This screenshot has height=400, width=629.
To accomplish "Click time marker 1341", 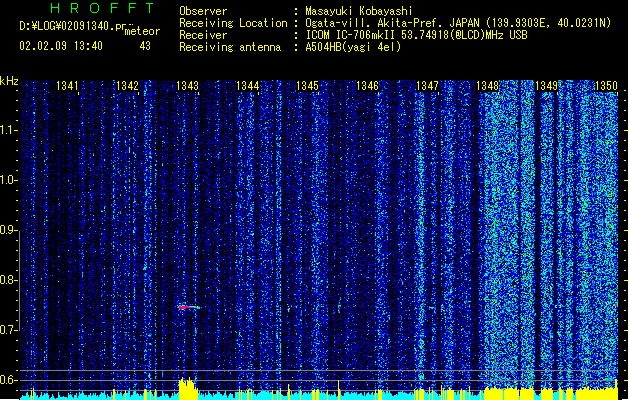I will tap(67, 86).
